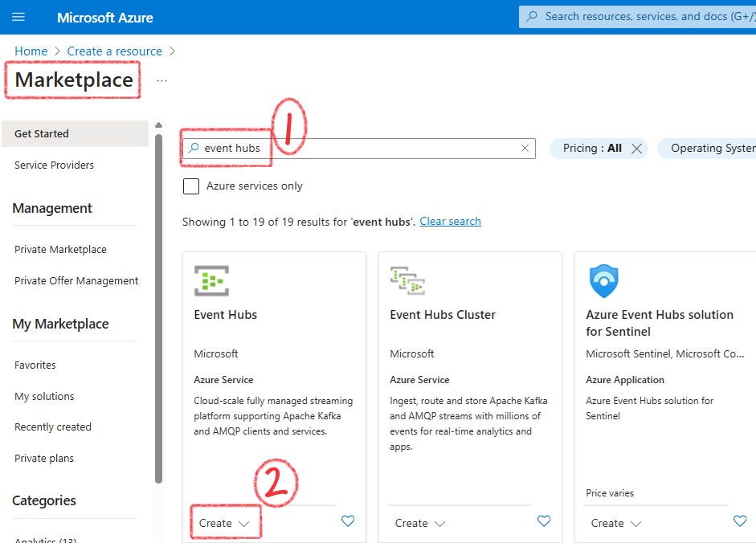Open the Event Hubs Cluster card title
Screen dimensions: 756x543
pyautogui.click(x=443, y=315)
